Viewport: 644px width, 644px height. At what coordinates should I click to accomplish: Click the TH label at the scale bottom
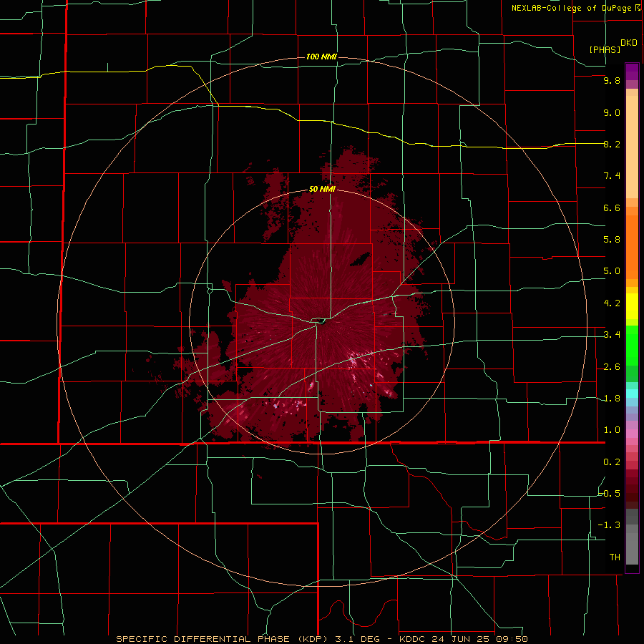coord(615,557)
